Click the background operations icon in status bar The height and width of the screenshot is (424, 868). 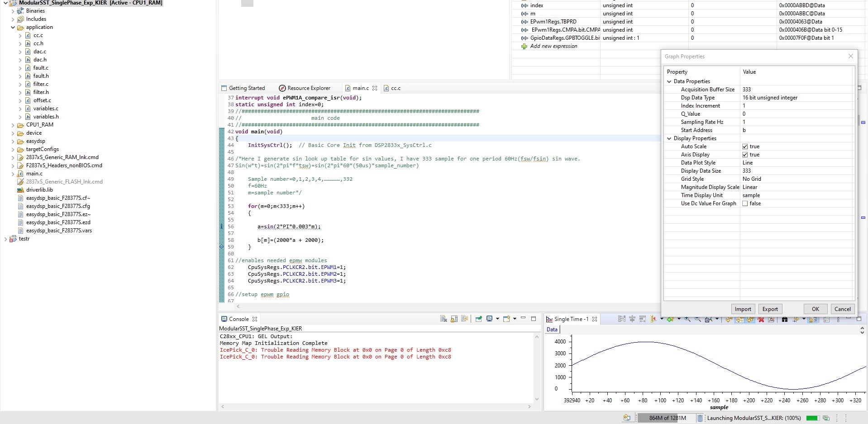[826, 418]
